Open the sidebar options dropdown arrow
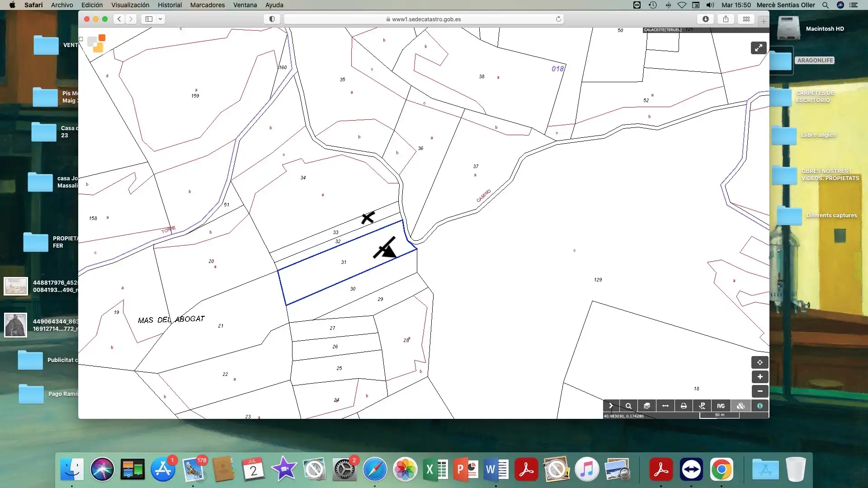Screen dimensions: 868x488 (160, 19)
